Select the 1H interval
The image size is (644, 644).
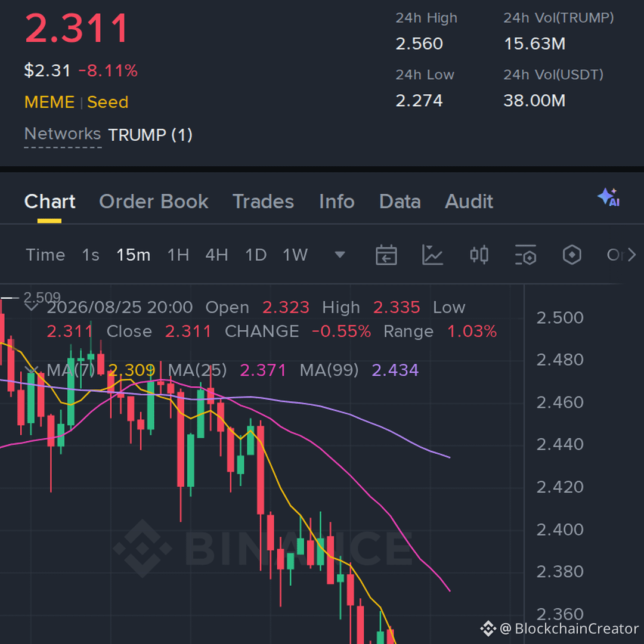click(178, 255)
